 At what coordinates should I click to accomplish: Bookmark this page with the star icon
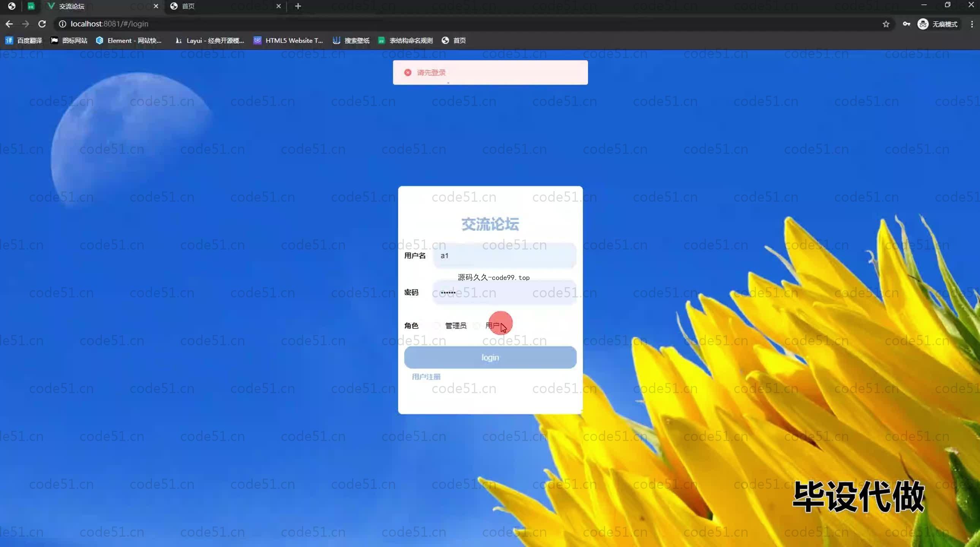point(886,24)
